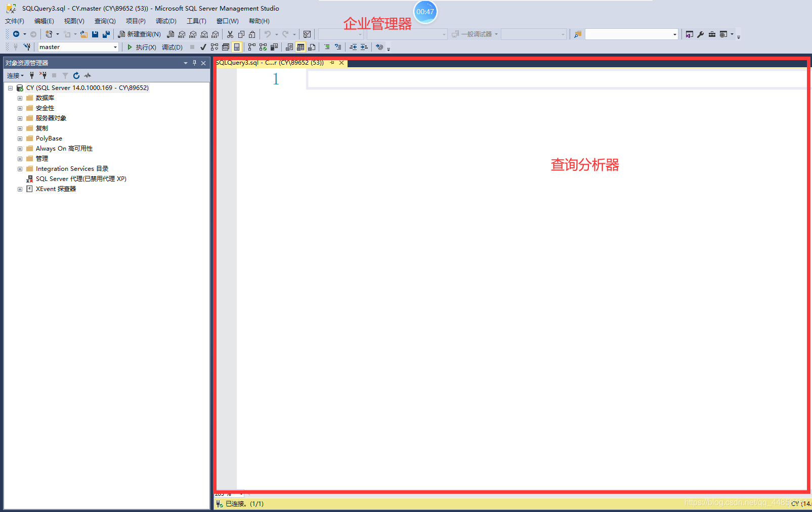Click Connect Object Explorer plug icon
This screenshot has height=512, width=812.
tap(32, 75)
